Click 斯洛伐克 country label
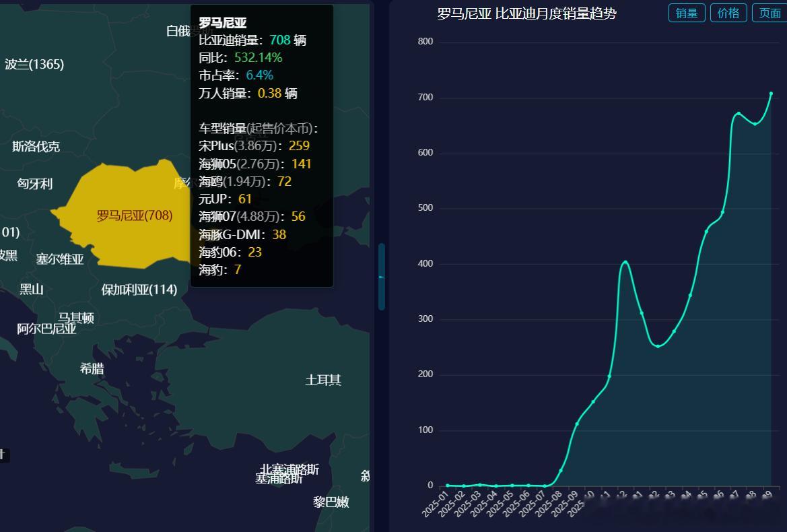This screenshot has height=532, width=787. coord(36,147)
